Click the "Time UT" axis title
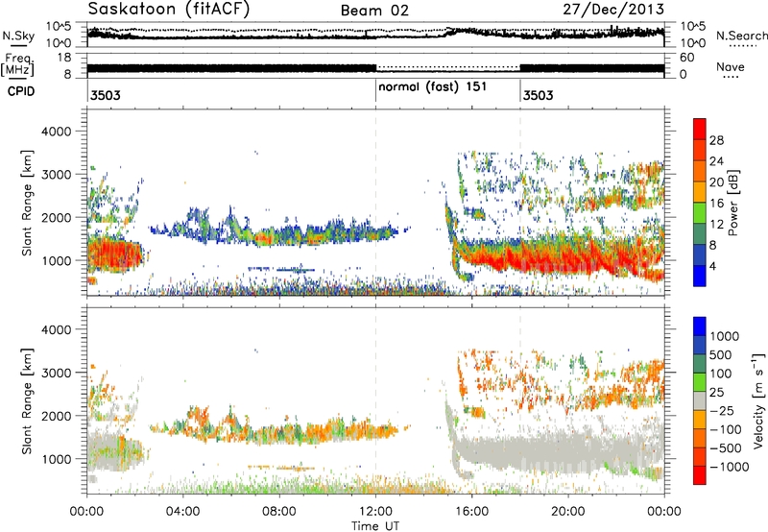 coord(375,526)
